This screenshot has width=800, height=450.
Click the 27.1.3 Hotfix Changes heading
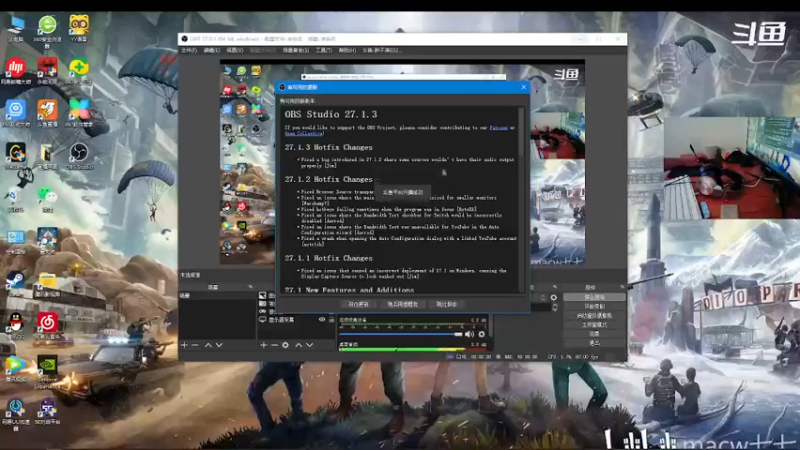click(329, 147)
